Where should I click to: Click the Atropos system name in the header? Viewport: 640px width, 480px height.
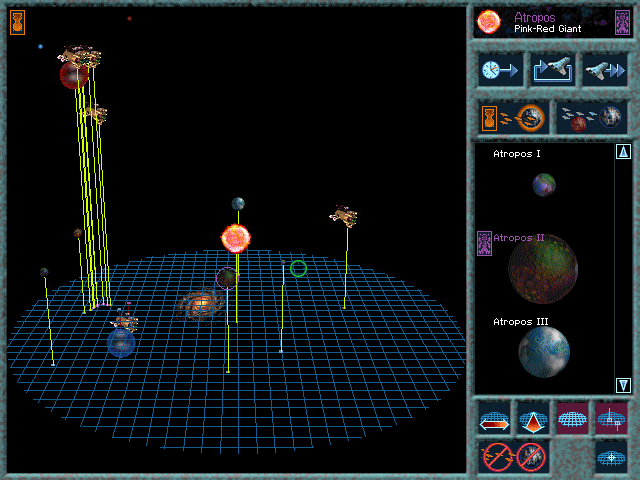[535, 17]
